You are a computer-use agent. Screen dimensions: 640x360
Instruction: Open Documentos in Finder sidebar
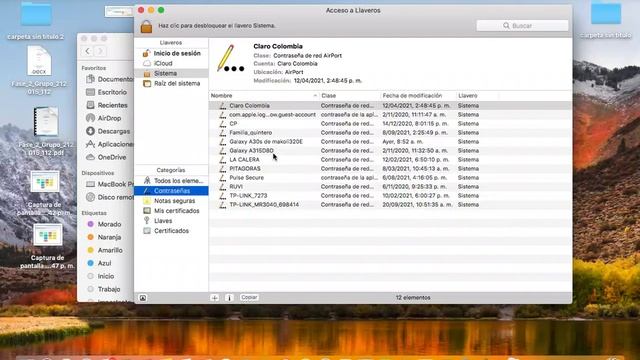click(109, 79)
